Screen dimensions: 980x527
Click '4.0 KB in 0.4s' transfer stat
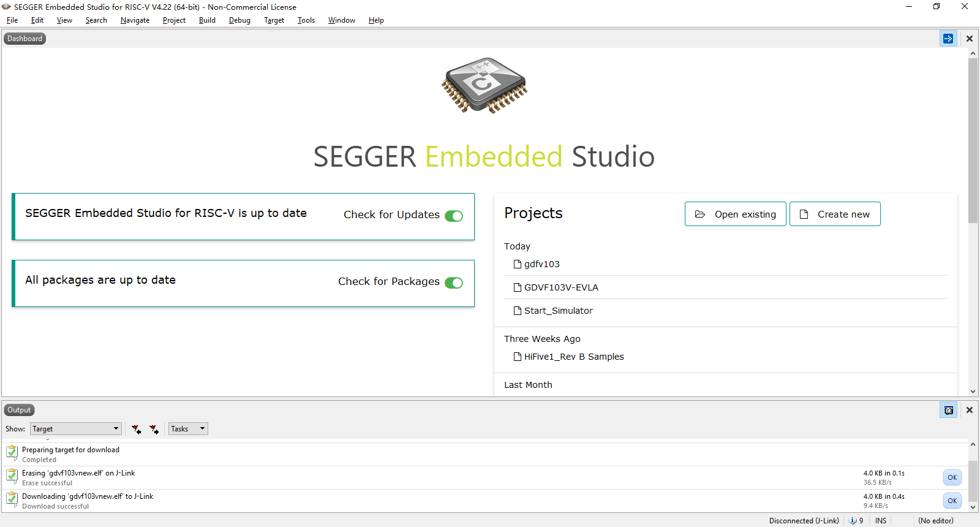coord(884,496)
